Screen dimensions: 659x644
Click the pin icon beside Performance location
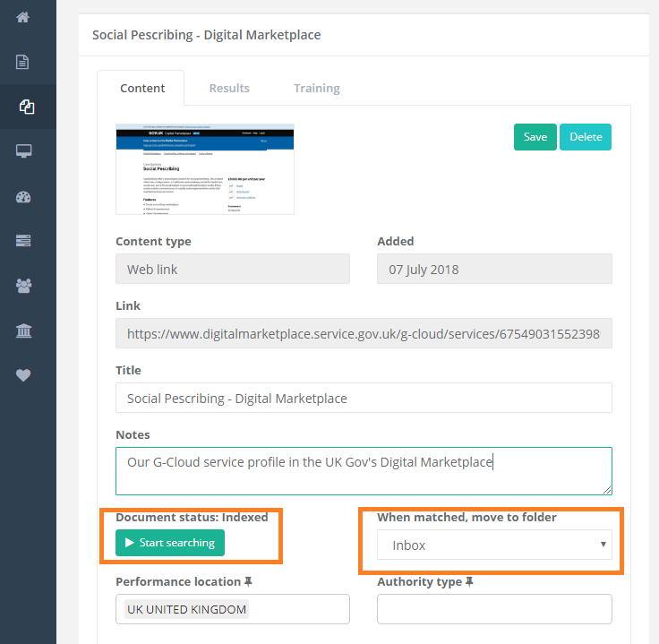click(248, 581)
